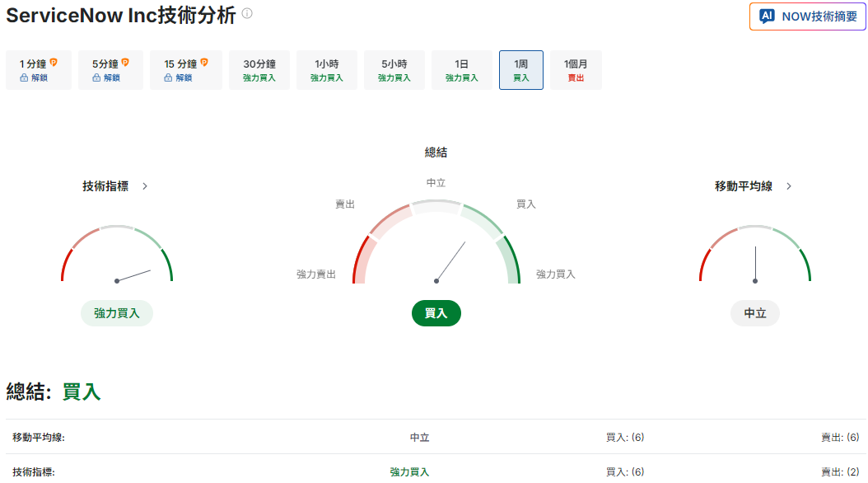Click the 強力買入 badge under 技術指標 gauge
Screen dimensions: 868x483
click(x=117, y=313)
